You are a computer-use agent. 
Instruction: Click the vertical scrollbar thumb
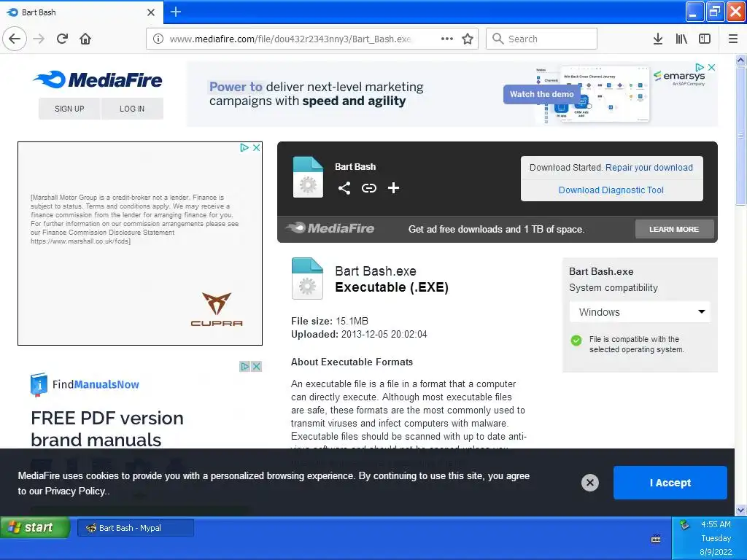point(740,136)
